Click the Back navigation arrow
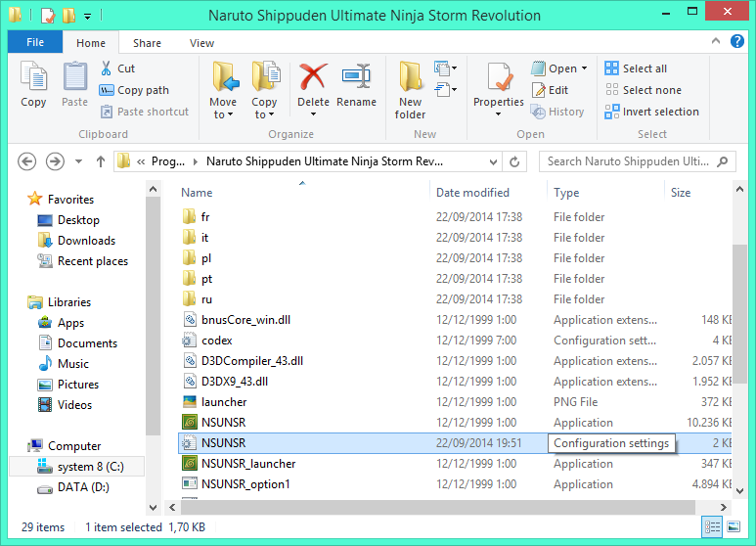Image resolution: width=756 pixels, height=546 pixels. (x=27, y=161)
